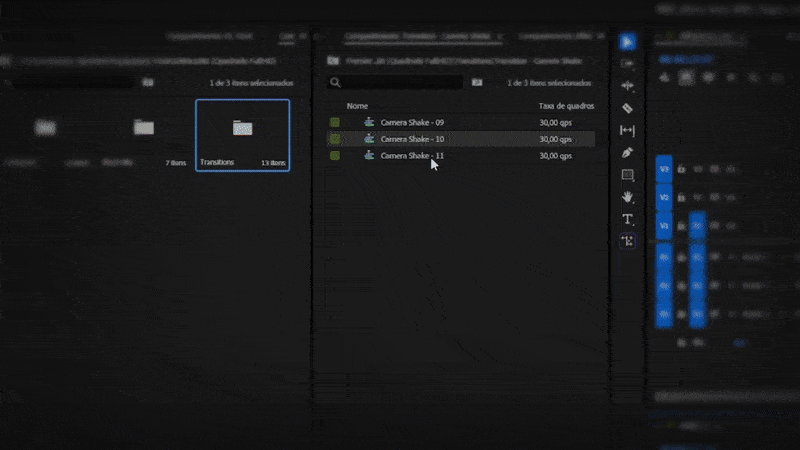Toggle V3 track targeting button

click(664, 170)
